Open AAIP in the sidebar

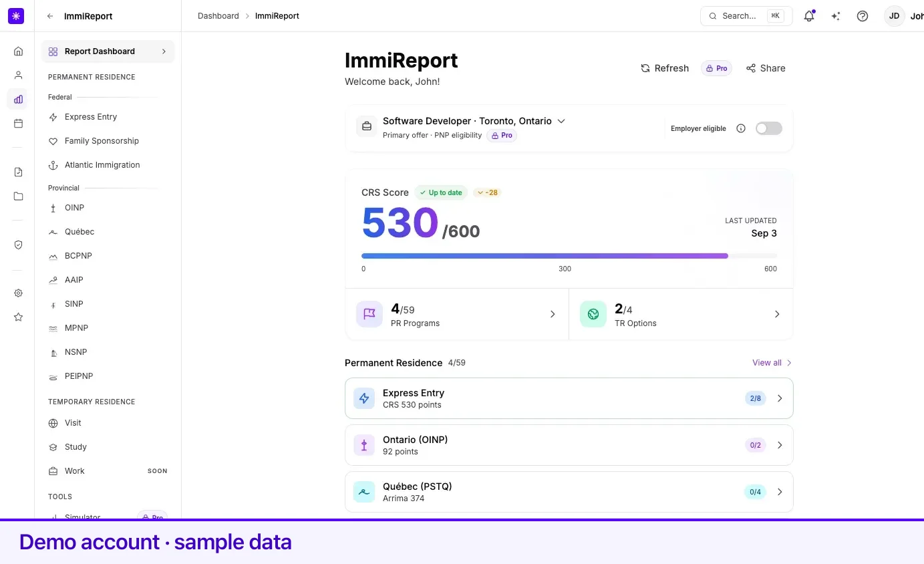[x=108, y=280]
